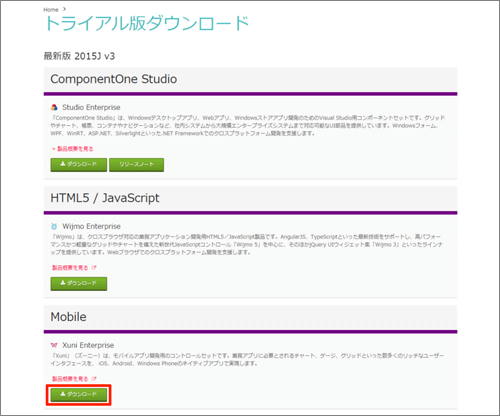This screenshot has width=500, height=416.
Task: Click the 最新版 2015J v3 version text
Action: [x=79, y=56]
